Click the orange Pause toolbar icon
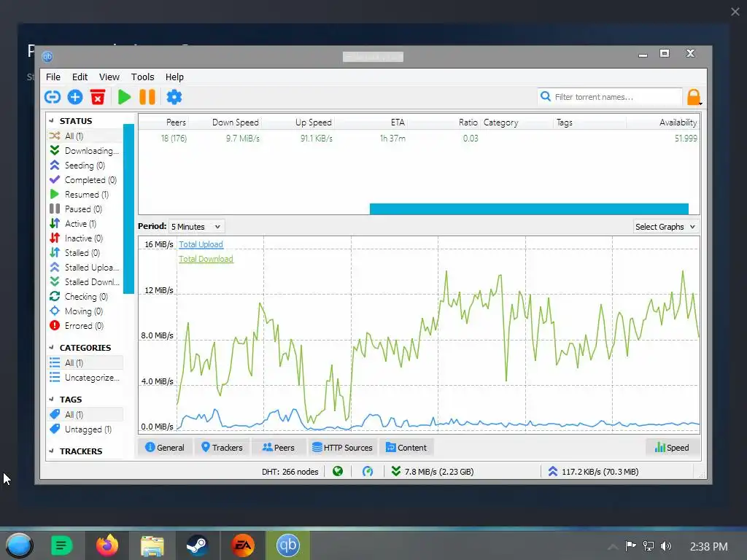 pos(147,97)
